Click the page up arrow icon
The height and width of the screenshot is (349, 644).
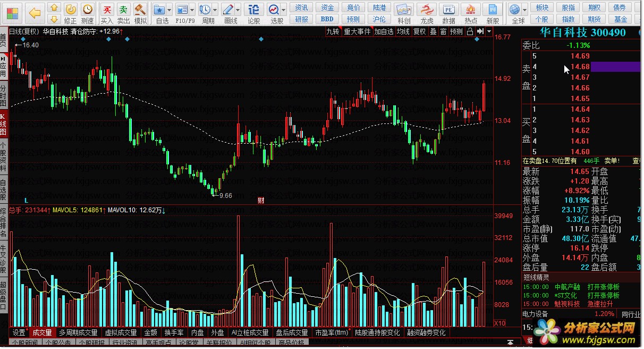tap(54, 7)
